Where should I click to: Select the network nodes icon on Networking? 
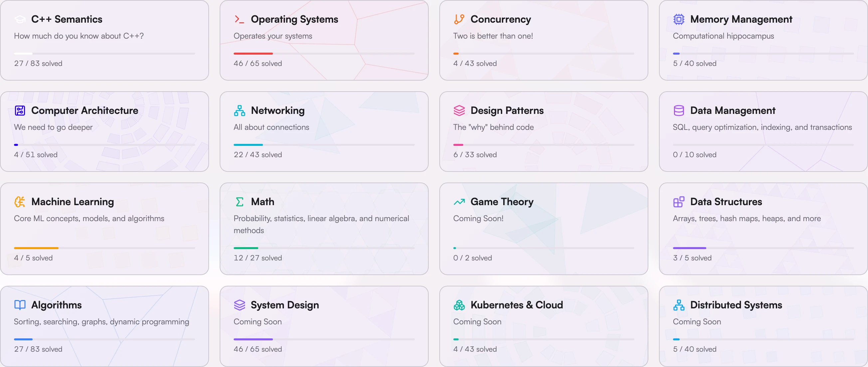click(x=240, y=110)
